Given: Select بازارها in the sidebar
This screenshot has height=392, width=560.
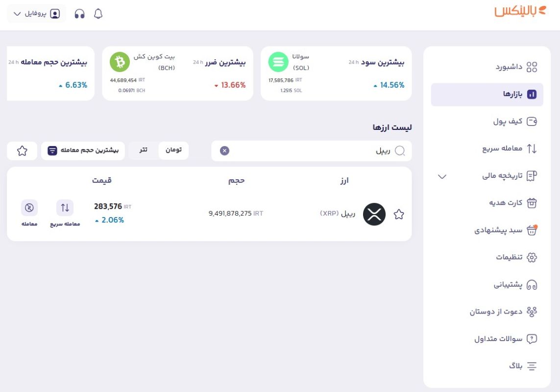Looking at the screenshot, I should [487, 95].
